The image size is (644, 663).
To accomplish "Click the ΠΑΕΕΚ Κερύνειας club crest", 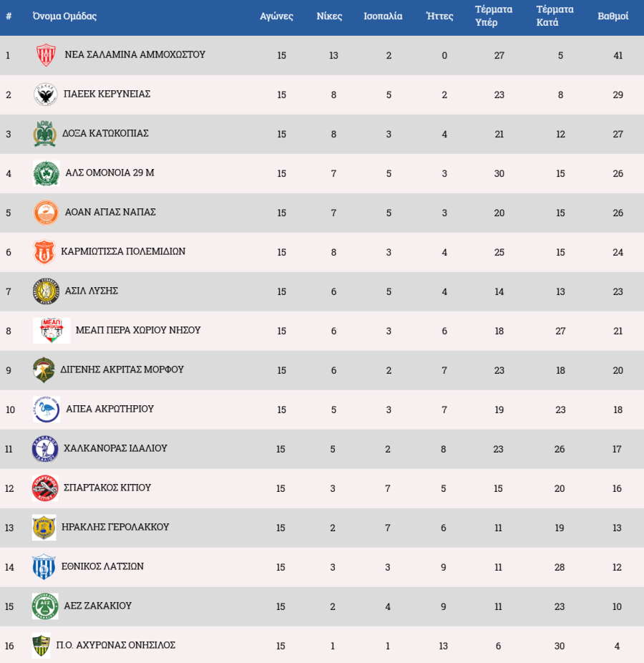I will point(46,95).
